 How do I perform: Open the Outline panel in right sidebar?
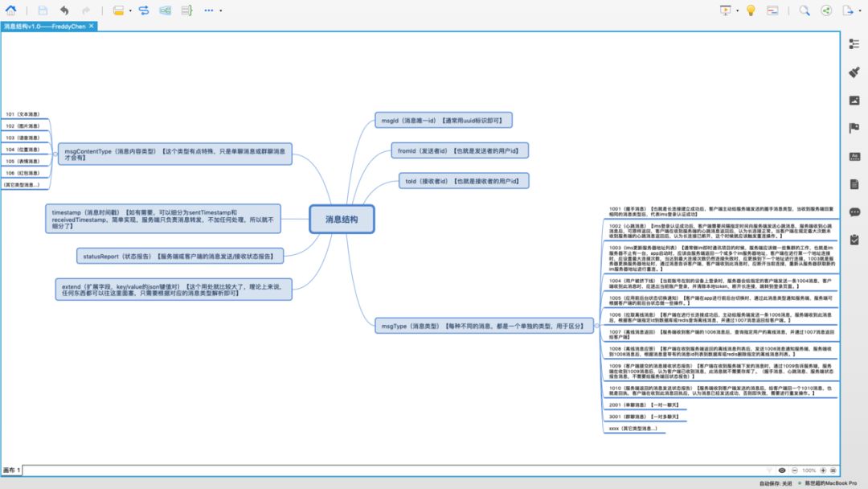(x=854, y=43)
